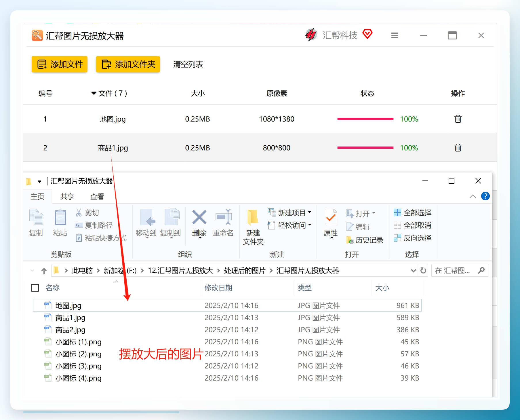The width and height of the screenshot is (520, 420).
Task: Click the 粘贴 clipboard icon
Action: 60,217
